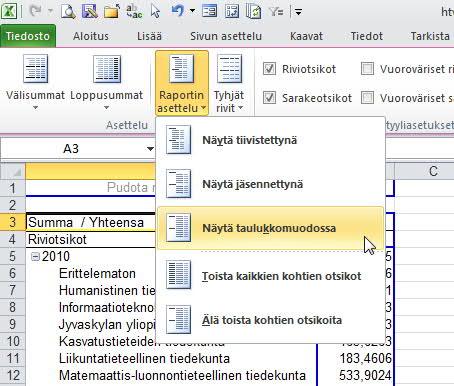Select row 9 header
454x386 pixels.
click(13, 324)
